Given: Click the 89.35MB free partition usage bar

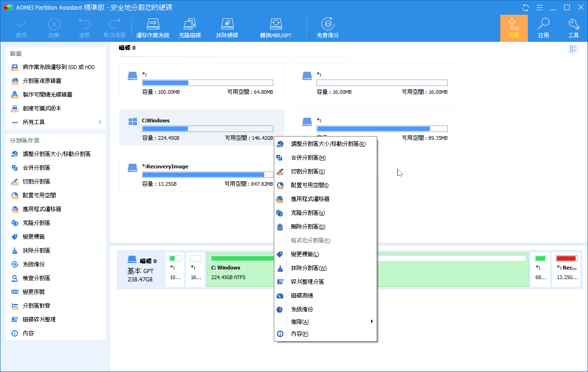Looking at the screenshot, I should [382, 129].
